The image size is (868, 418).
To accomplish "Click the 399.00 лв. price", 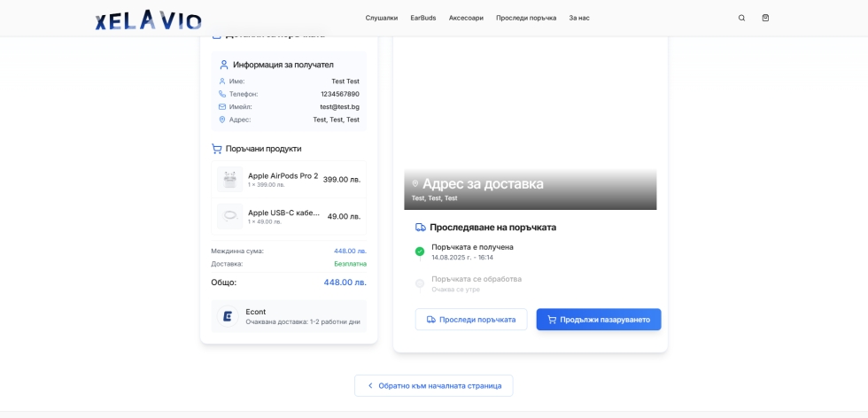I will [342, 180].
